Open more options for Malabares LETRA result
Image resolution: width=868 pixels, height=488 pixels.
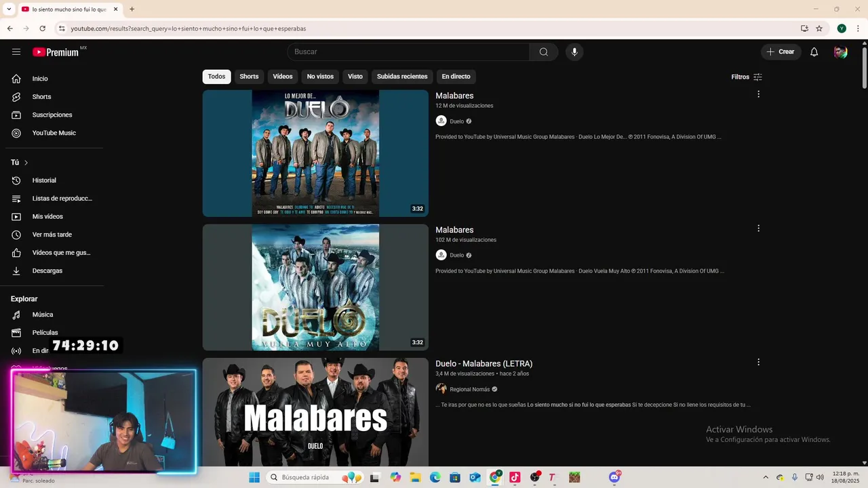pyautogui.click(x=758, y=362)
